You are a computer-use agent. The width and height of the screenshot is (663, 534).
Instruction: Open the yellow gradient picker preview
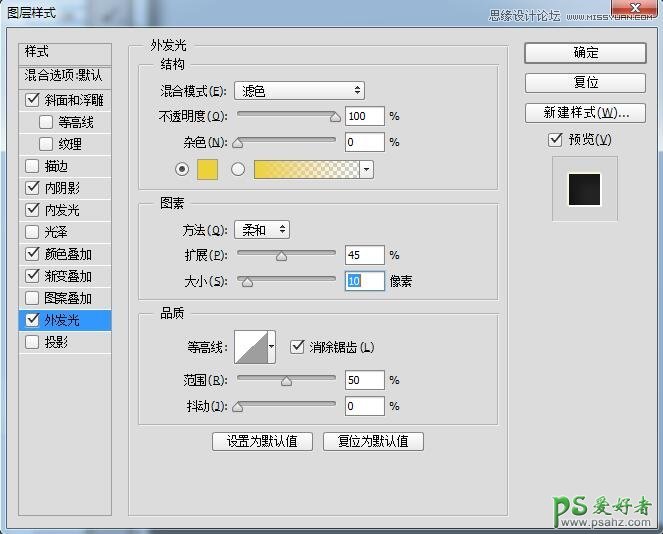pyautogui.click(x=307, y=169)
